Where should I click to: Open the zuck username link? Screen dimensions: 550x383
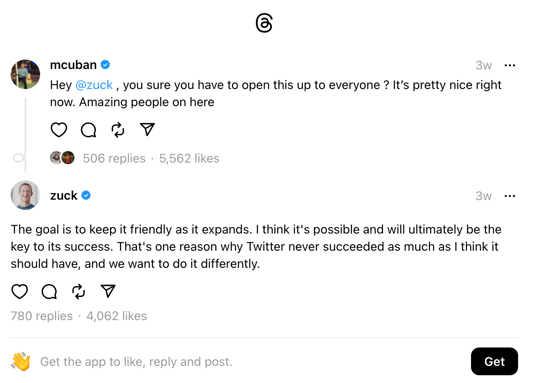(x=63, y=195)
